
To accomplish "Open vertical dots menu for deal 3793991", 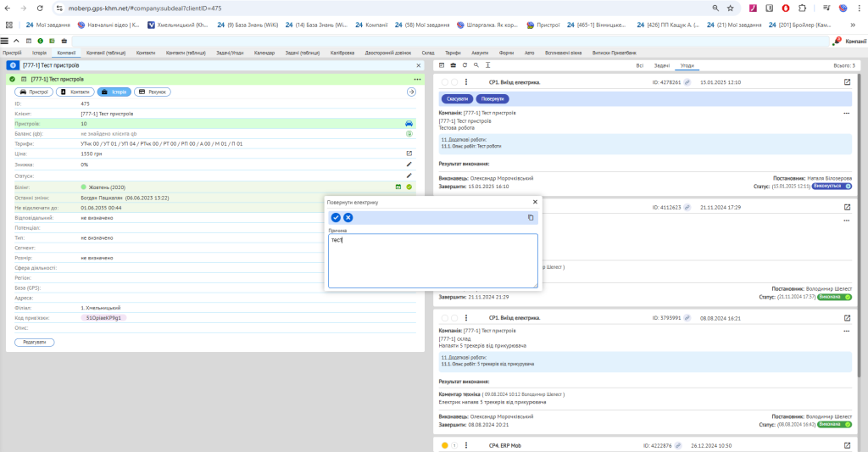I will (466, 318).
